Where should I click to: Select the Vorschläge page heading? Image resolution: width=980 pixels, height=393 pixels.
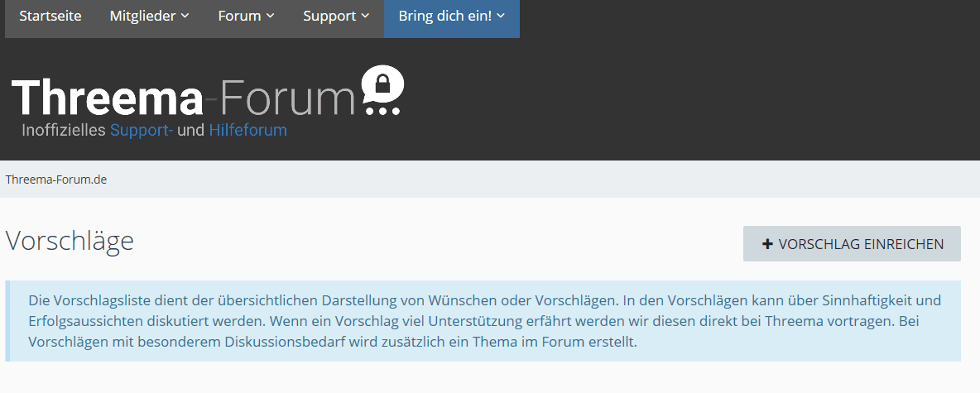pos(70,241)
